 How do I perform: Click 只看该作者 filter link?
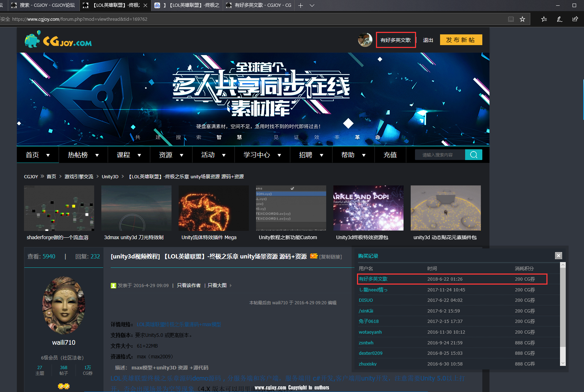[189, 285]
